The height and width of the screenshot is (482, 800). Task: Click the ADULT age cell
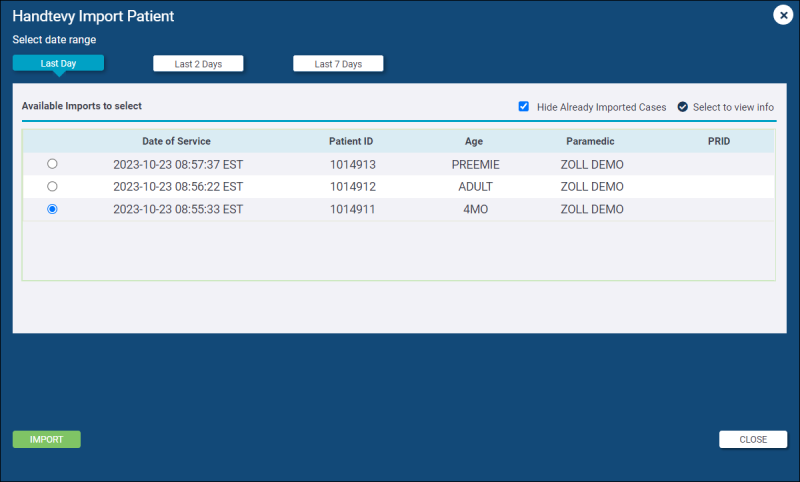pyautogui.click(x=476, y=187)
